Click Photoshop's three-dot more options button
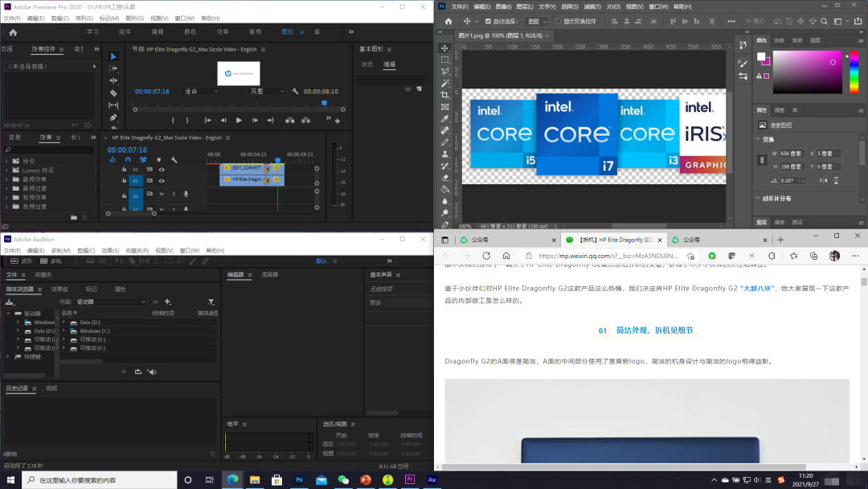 click(731, 22)
